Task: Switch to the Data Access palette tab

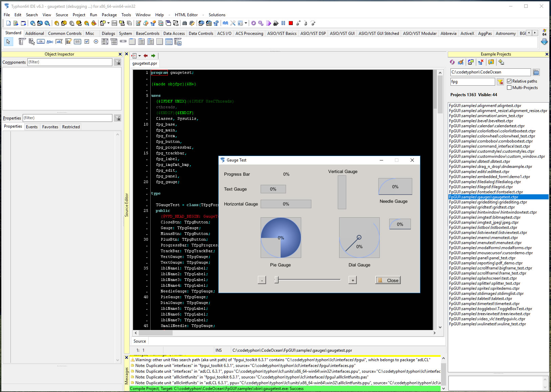Action: coord(174,33)
